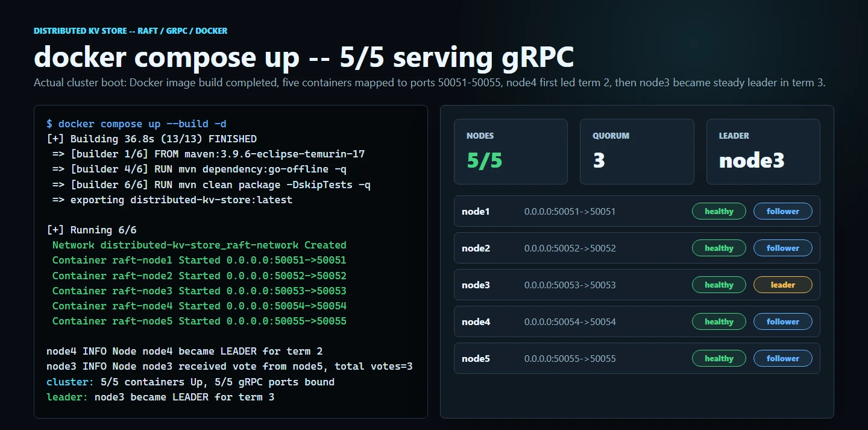Viewport: 868px width, 430px height.
Task: Click 'cluster: 5/5 containers Up' line
Action: pos(190,382)
